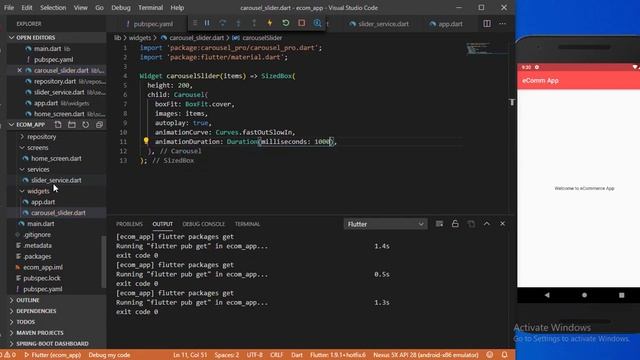Viewport: 640px width, 360px height.
Task: Switch to the app.dart editor tab
Action: [446, 24]
